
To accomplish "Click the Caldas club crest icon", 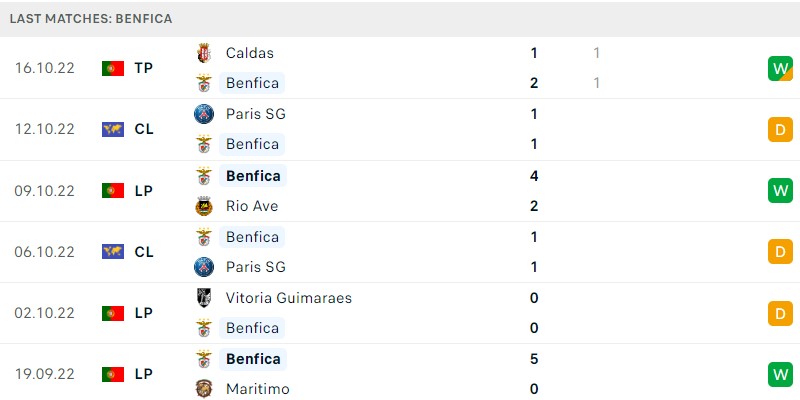I will pos(204,53).
